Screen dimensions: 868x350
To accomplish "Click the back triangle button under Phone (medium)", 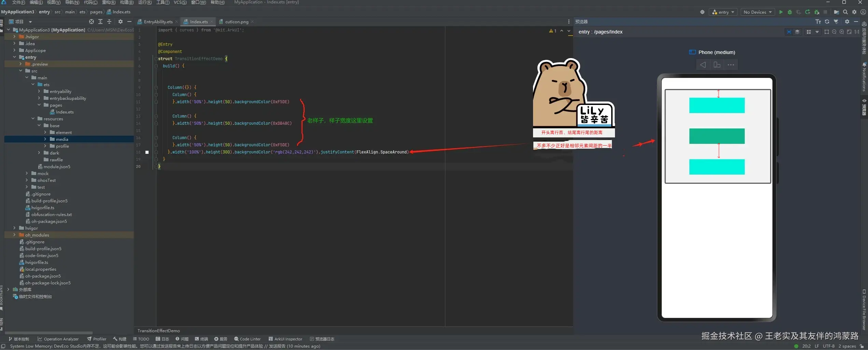I will click(703, 65).
